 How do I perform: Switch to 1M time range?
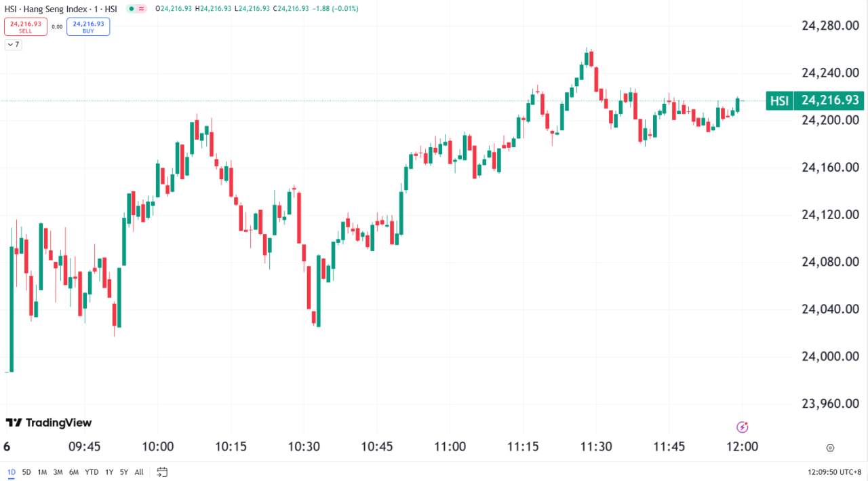pyautogui.click(x=42, y=472)
